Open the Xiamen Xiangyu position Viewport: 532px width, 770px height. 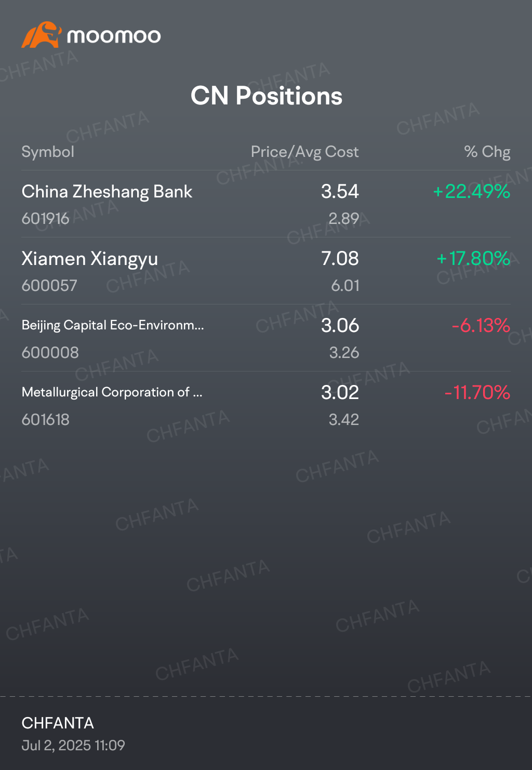[x=266, y=271]
